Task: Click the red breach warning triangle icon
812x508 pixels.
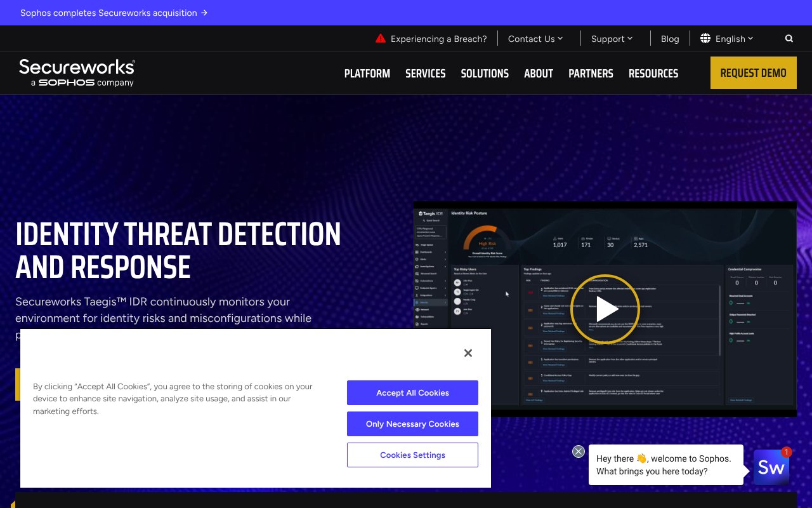Action: [x=381, y=38]
